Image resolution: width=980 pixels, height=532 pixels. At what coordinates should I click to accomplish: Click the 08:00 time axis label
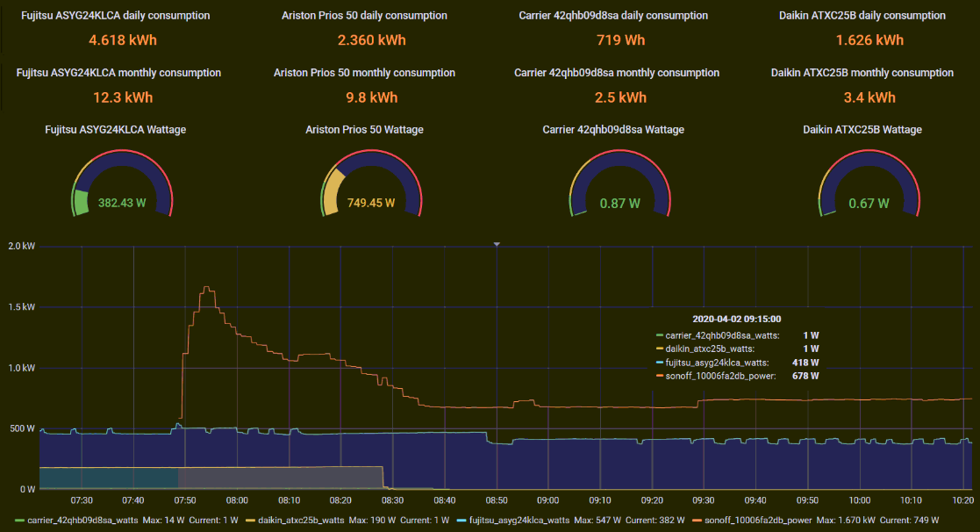[237, 500]
